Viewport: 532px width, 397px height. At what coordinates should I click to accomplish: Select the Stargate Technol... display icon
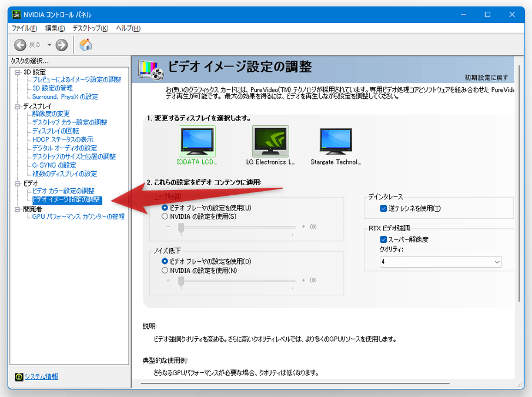point(336,141)
